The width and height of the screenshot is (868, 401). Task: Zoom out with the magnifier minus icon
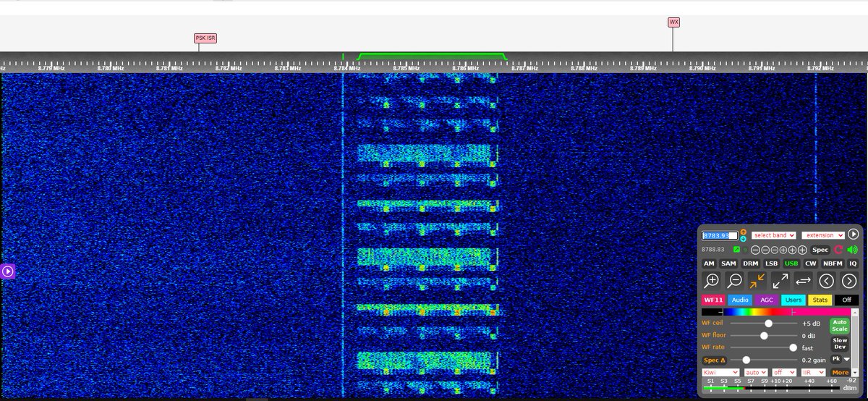click(735, 281)
